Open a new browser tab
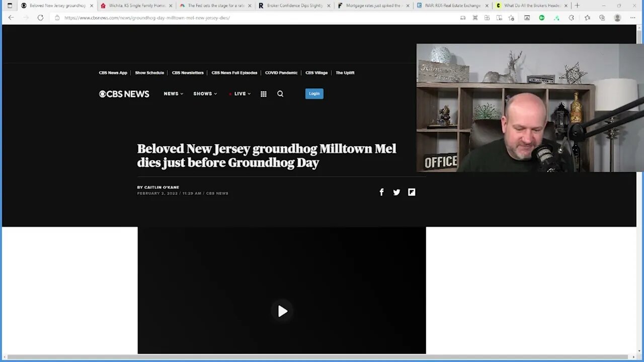644x362 pixels. 577,6
